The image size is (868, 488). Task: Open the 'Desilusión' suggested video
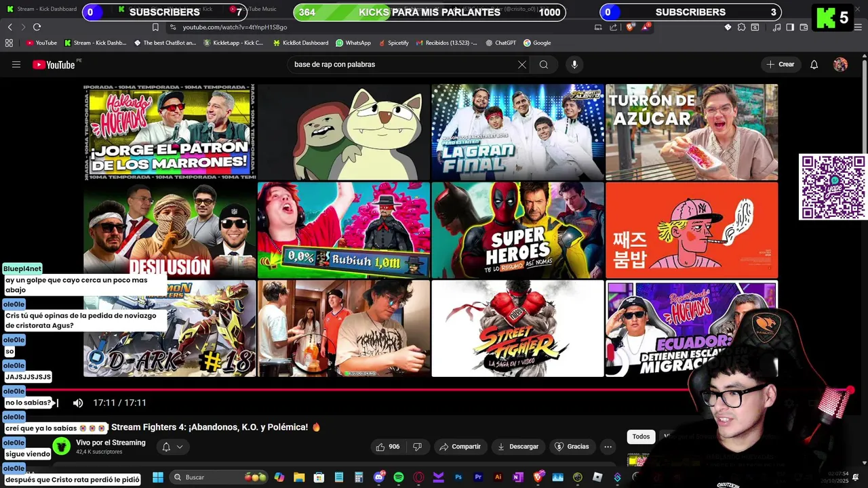tap(170, 230)
